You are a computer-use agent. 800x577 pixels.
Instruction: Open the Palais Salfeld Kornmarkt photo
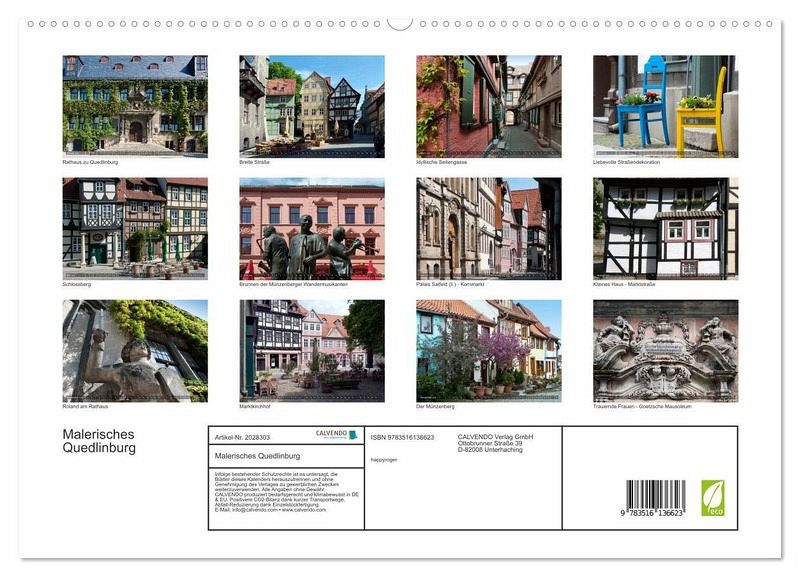click(488, 228)
